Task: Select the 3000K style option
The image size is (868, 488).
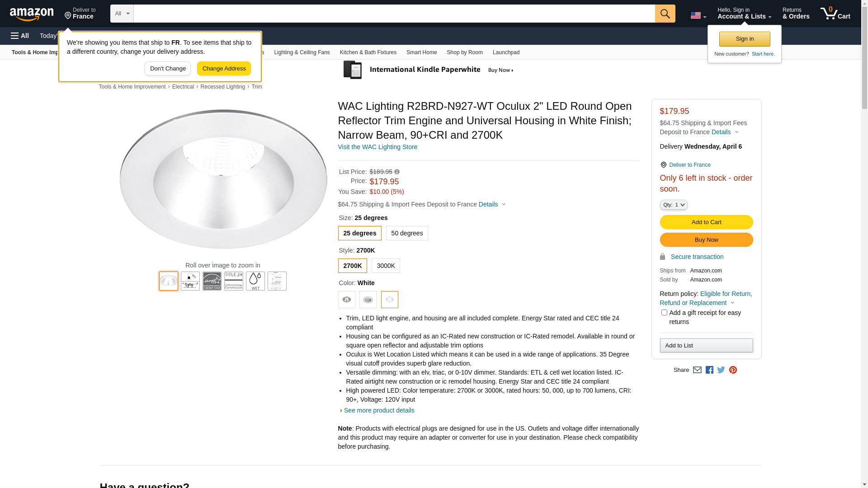Action: (386, 266)
